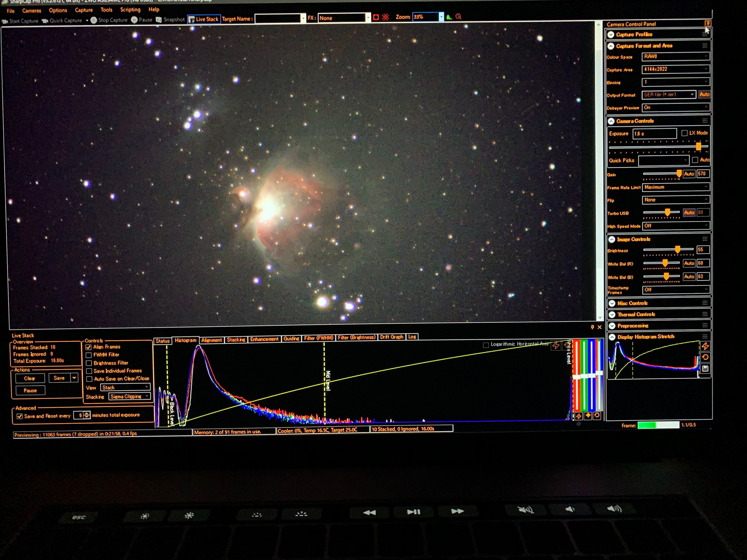Open the Stacking Sigma Clipping dropdown
This screenshot has height=560, width=747.
[129, 396]
